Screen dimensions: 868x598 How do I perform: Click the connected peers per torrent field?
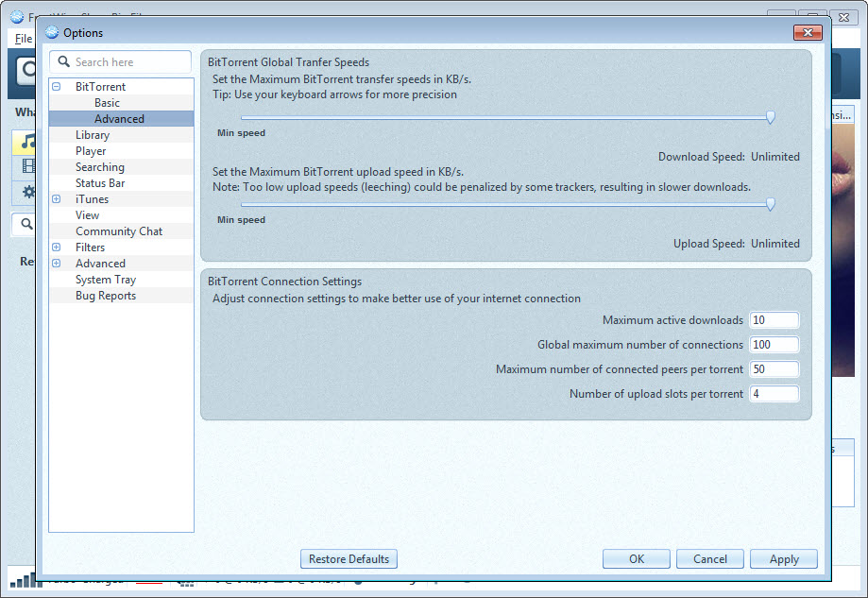pos(774,369)
